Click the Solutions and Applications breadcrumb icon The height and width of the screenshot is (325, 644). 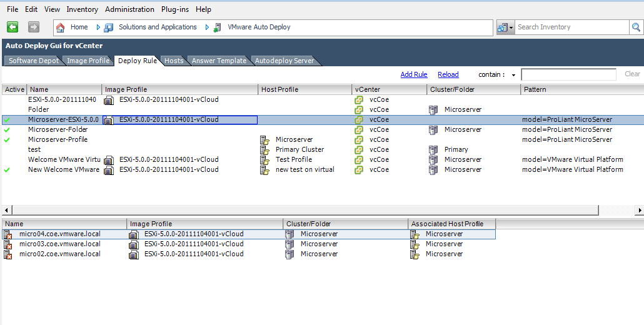[108, 27]
